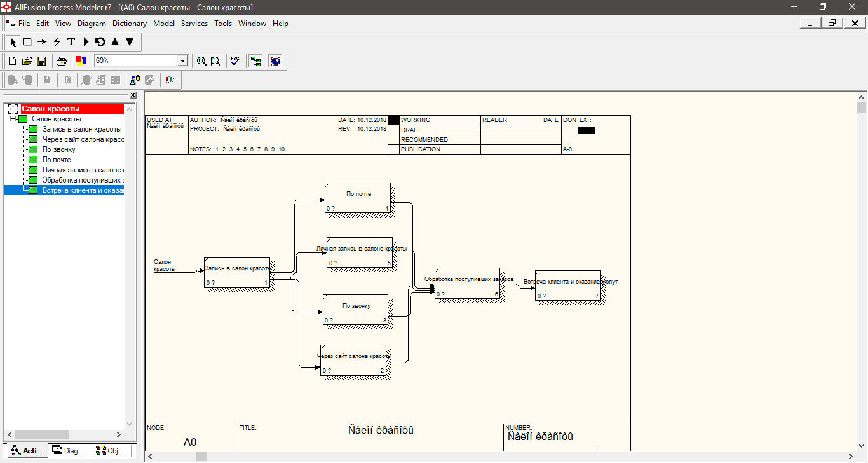Open the Report Builder colored icon

coord(81,61)
